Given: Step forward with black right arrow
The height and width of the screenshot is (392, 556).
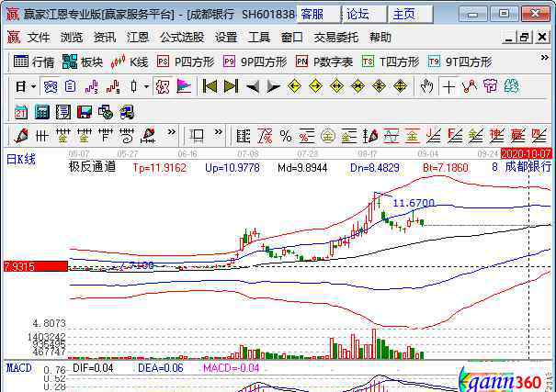Looking at the screenshot, I should [x=273, y=86].
